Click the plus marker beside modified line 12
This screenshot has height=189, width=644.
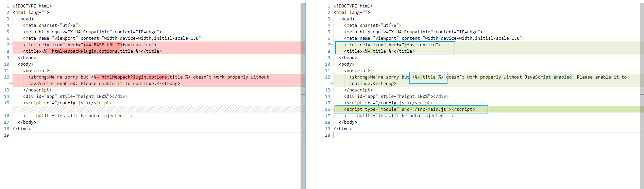point(332,77)
